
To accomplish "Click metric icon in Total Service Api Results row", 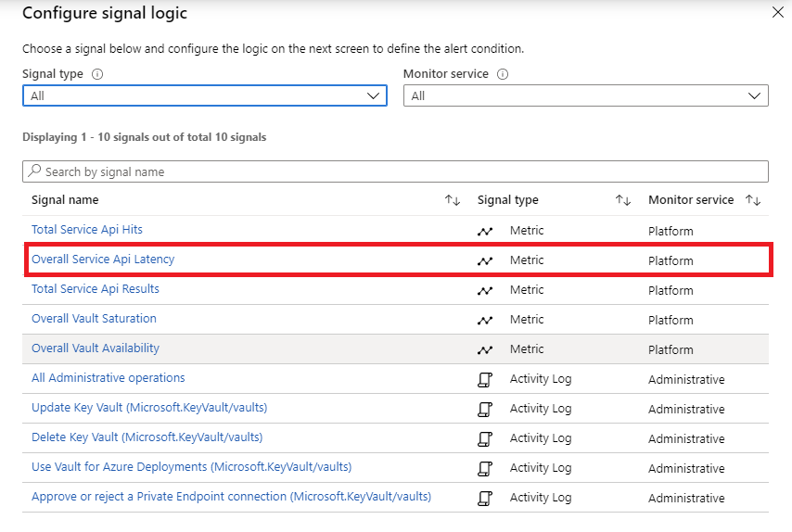I will (485, 291).
